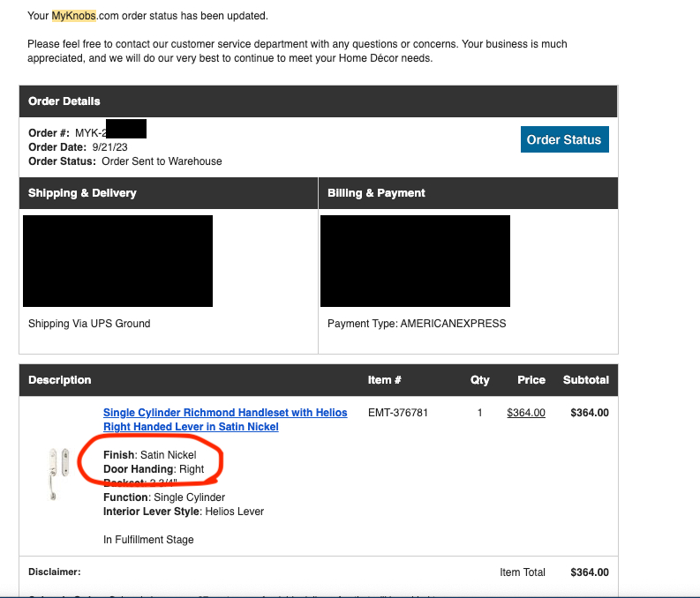Click the item number EMT-376781

(398, 413)
